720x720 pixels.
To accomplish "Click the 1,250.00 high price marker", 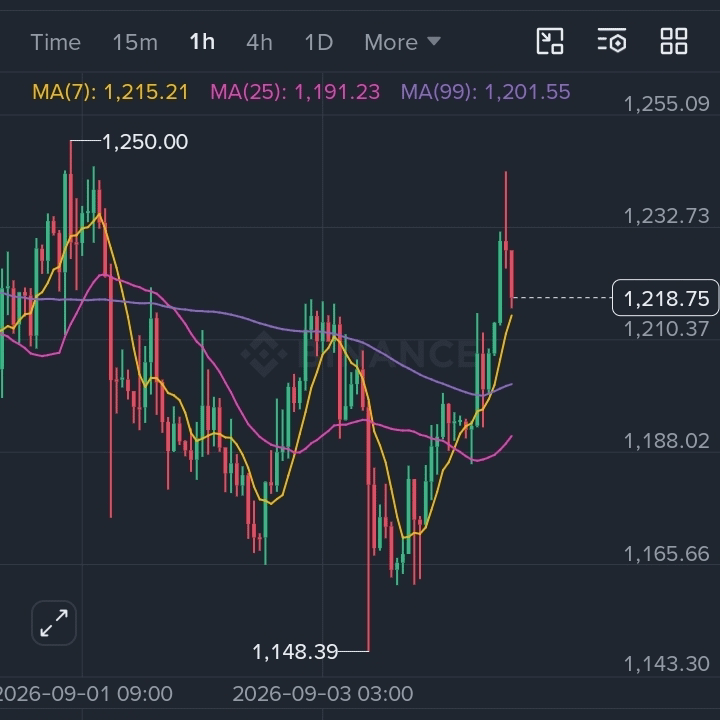I will coord(145,142).
